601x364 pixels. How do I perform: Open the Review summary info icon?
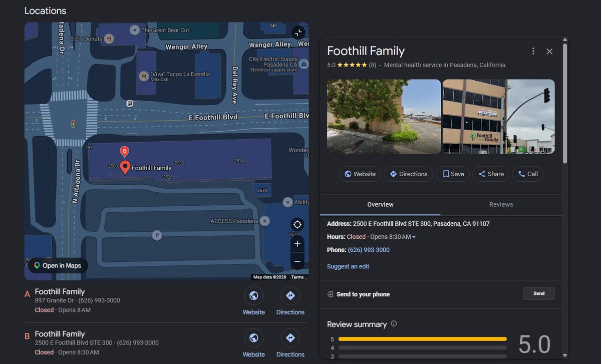[394, 324]
